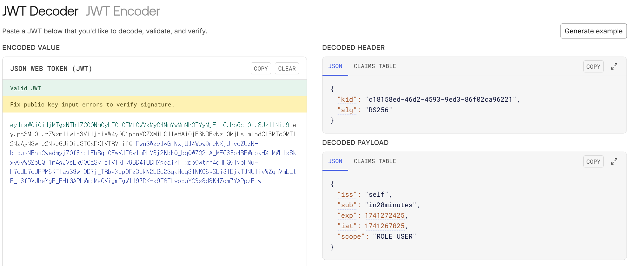This screenshot has width=644, height=266.
Task: Switch to the JWT Encoder tab
Action: (x=123, y=11)
